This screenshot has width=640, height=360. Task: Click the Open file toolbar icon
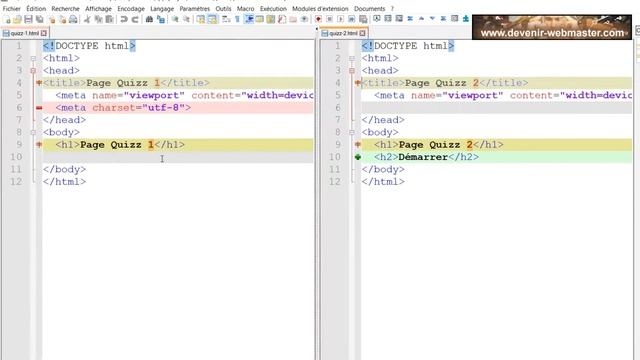17,19
